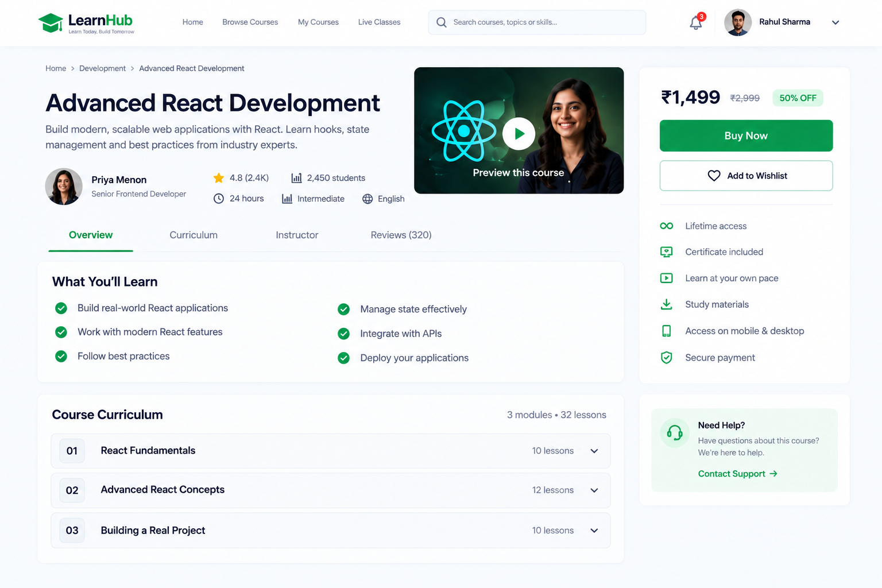This screenshot has height=588, width=882.
Task: Click the Home navbar item
Action: (x=193, y=22)
